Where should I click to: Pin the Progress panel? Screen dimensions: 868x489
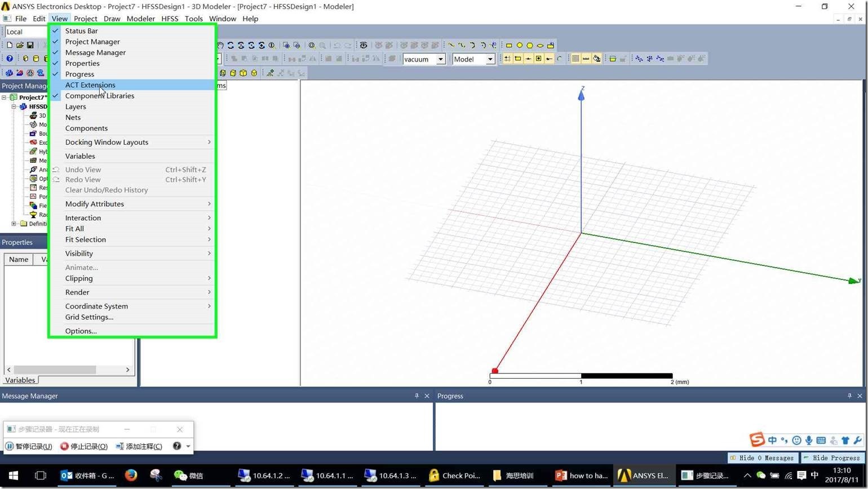pos(849,396)
